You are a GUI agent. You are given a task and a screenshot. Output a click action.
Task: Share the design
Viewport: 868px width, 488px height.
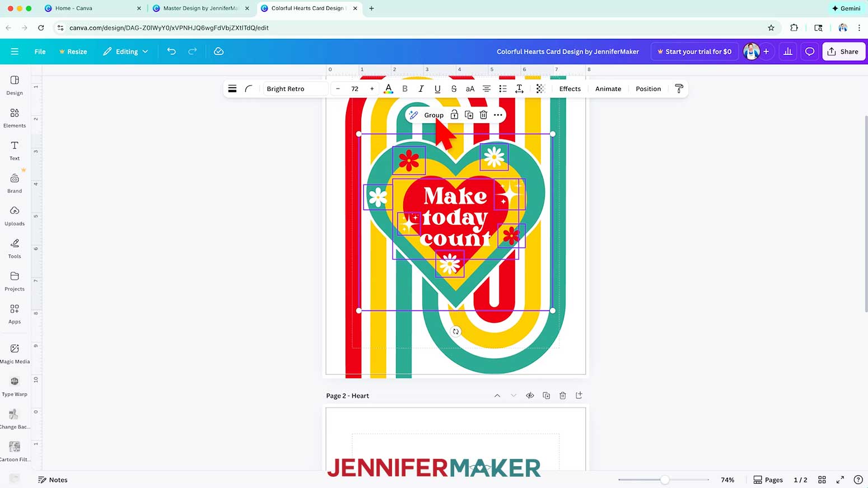coord(843,51)
